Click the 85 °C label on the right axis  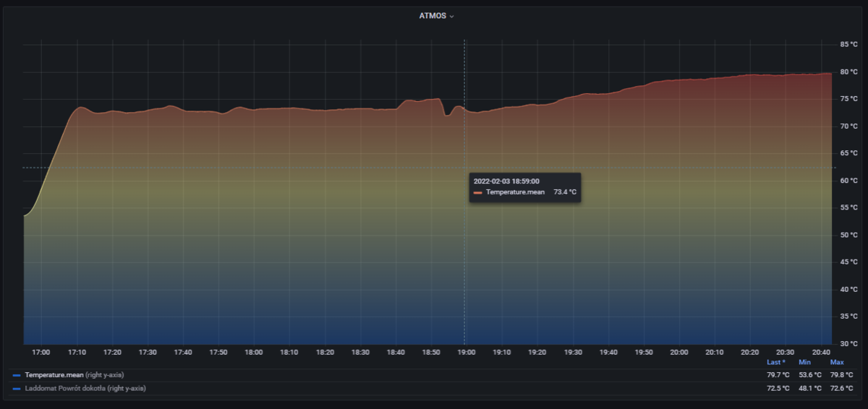[848, 45]
